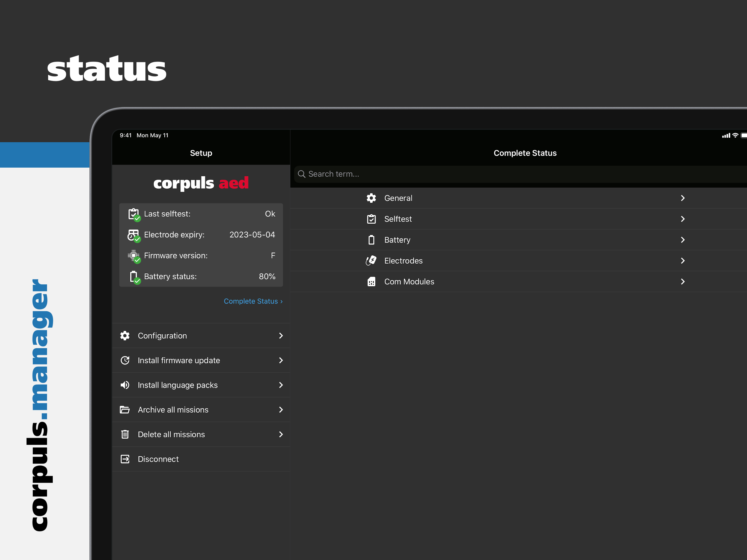Open the Configuration menu item
Screen dimensions: 747x560
coord(201,336)
